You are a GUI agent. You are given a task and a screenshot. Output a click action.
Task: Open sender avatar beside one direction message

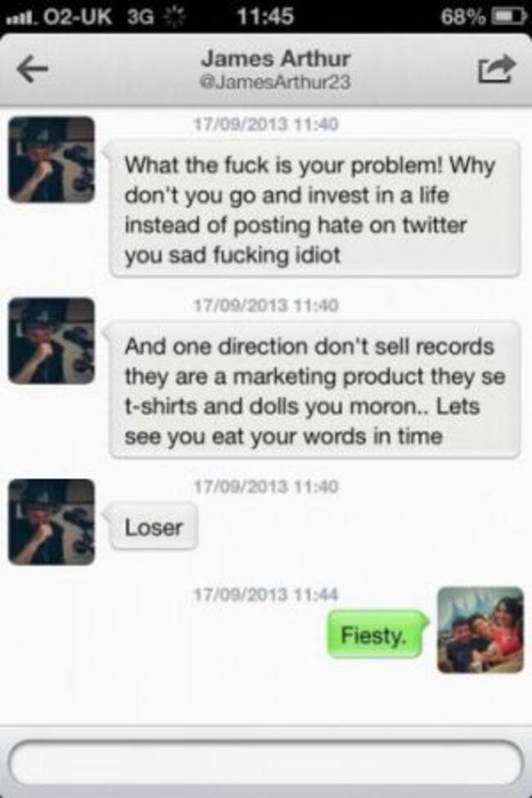(52, 340)
